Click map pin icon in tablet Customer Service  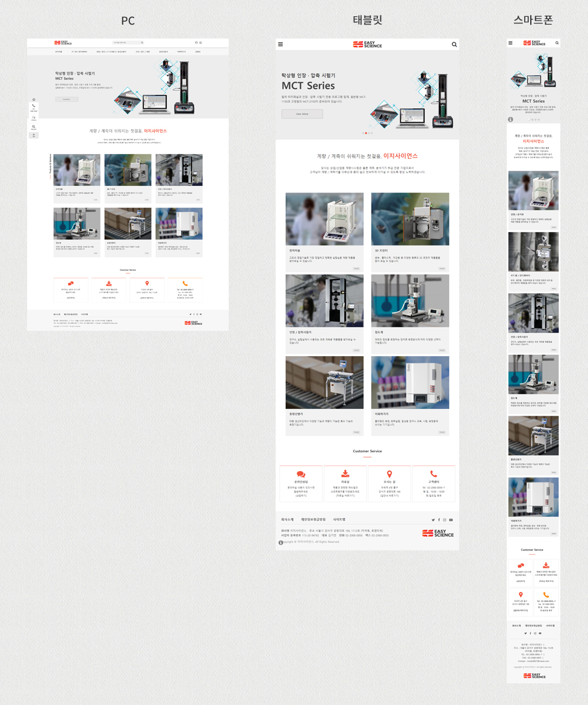coord(389,474)
